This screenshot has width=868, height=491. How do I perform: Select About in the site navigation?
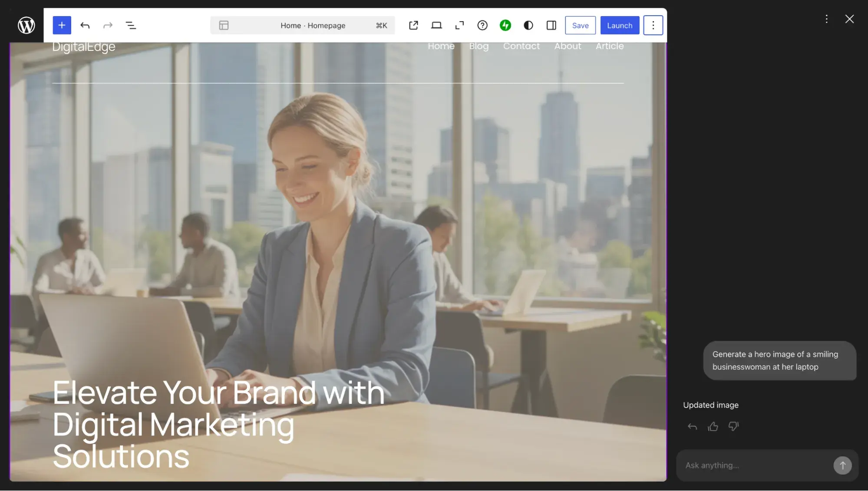[x=568, y=46]
